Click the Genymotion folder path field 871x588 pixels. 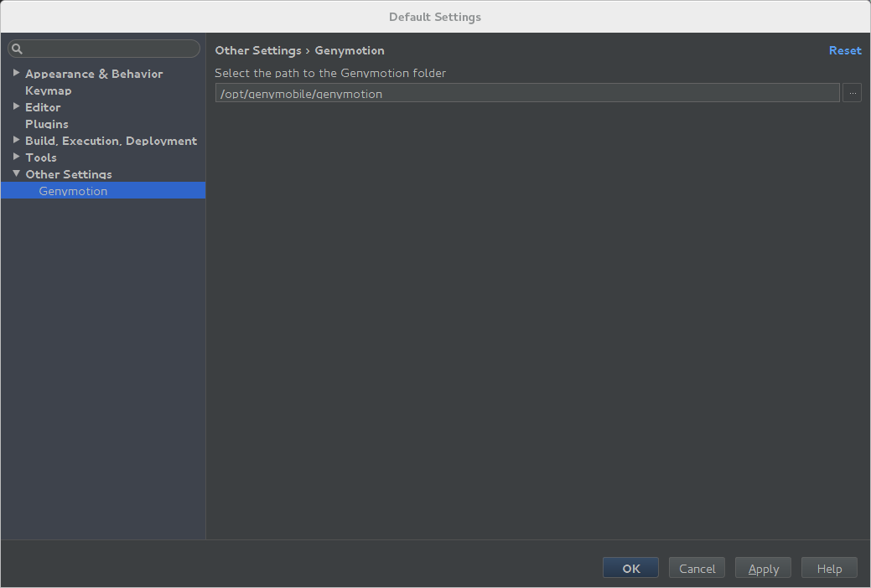[x=527, y=93]
